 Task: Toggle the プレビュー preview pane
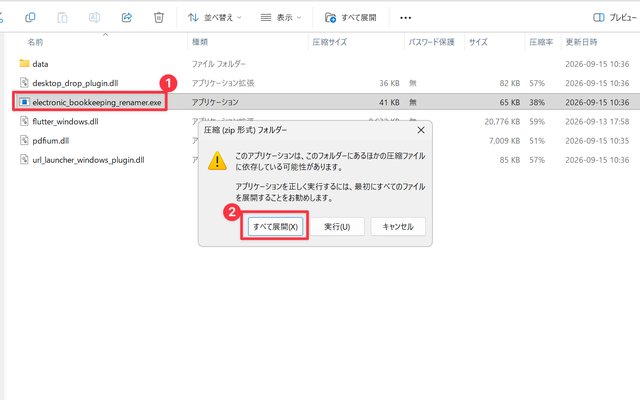point(615,18)
